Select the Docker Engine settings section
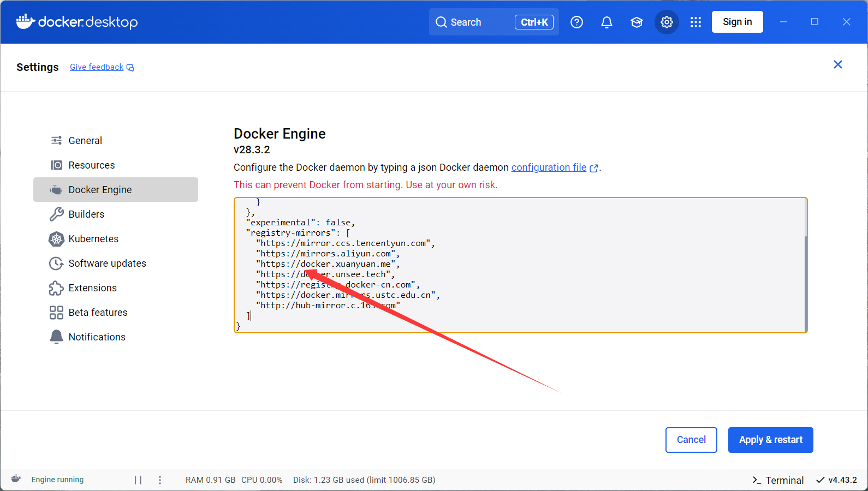Viewport: 868px width, 491px height. pyautogui.click(x=116, y=190)
